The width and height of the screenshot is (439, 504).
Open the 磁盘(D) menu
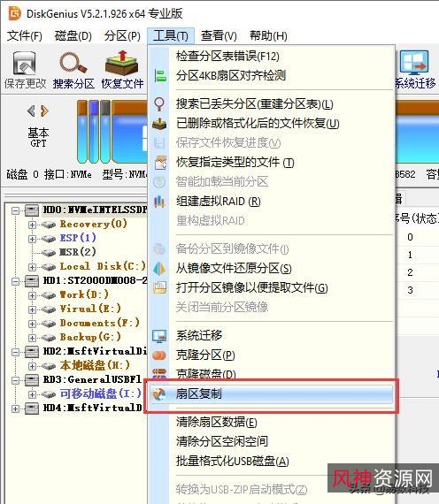pos(73,35)
